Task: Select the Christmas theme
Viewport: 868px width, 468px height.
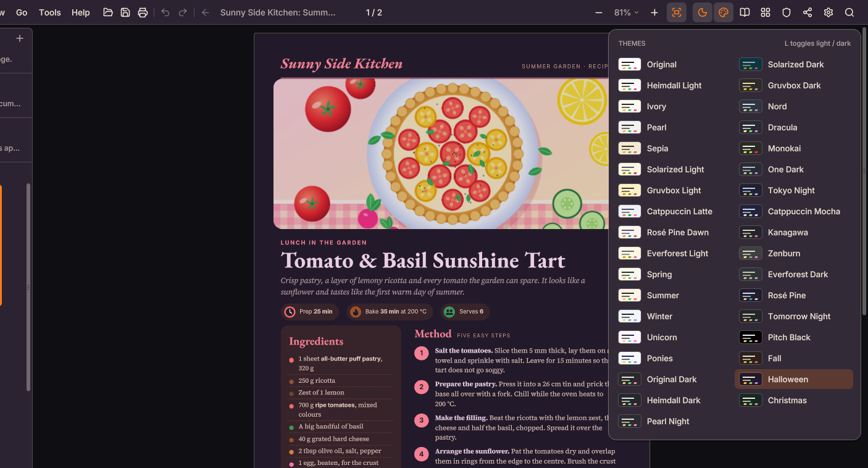Action: click(x=794, y=400)
